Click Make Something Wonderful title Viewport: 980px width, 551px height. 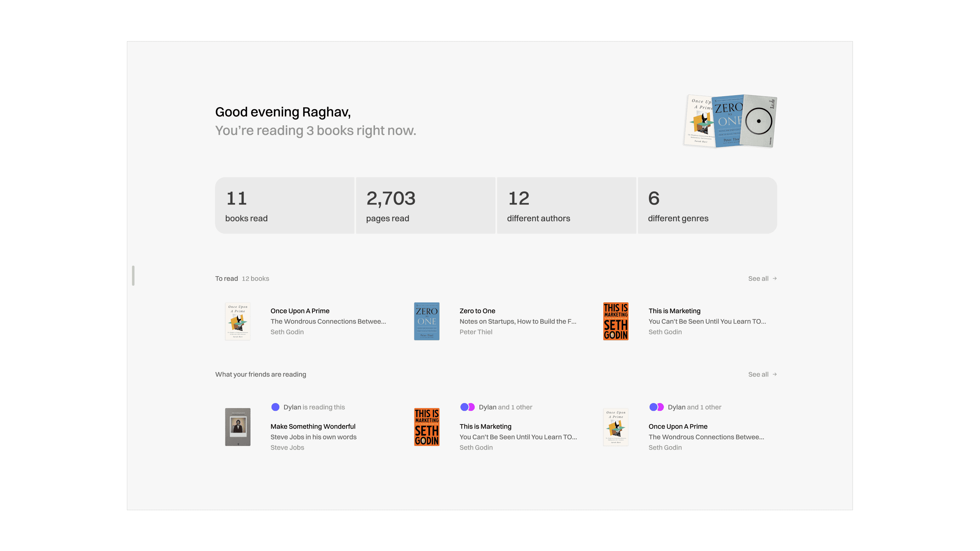(x=313, y=426)
